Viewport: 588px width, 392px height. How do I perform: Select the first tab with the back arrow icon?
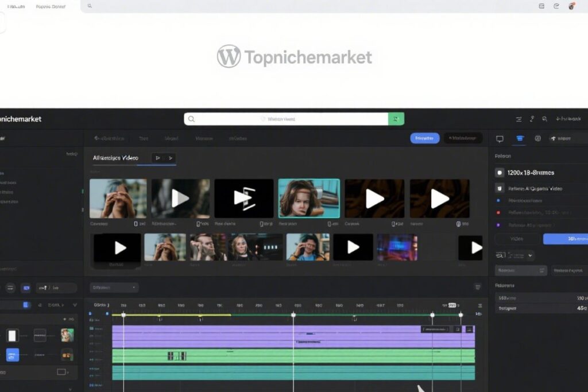(109, 138)
